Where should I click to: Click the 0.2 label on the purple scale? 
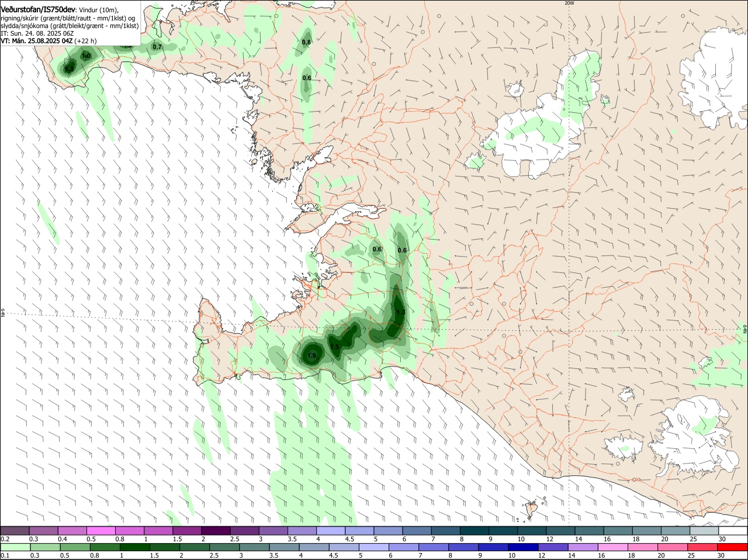pos(5,539)
